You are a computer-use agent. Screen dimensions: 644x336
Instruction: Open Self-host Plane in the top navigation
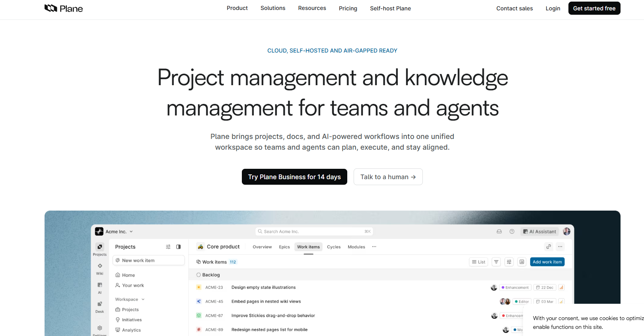click(x=390, y=8)
